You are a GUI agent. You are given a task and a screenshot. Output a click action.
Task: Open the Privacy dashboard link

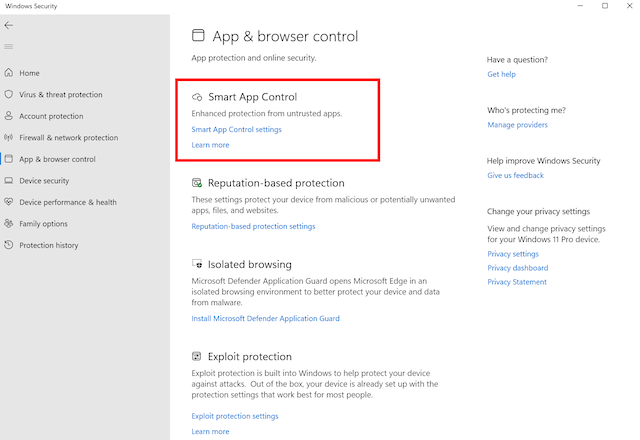coord(517,268)
